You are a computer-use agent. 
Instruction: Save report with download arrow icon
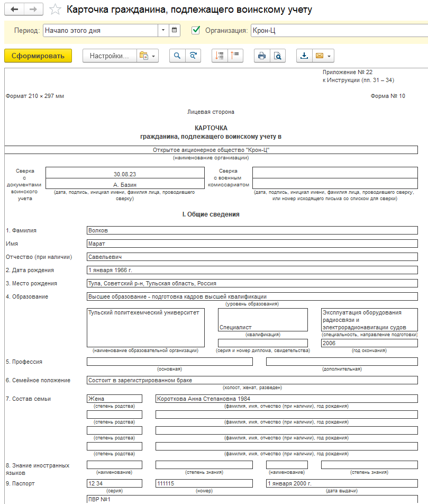coord(304,56)
